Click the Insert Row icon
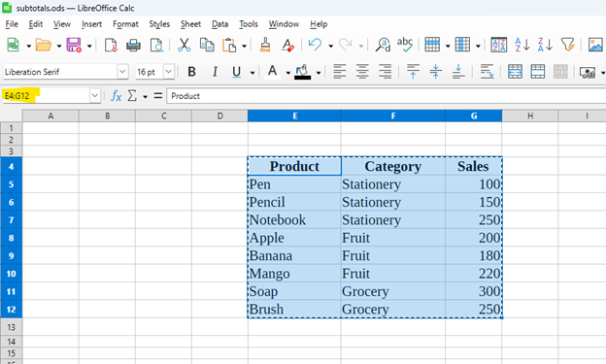Viewport: 606px width, 364px height. tap(432, 45)
